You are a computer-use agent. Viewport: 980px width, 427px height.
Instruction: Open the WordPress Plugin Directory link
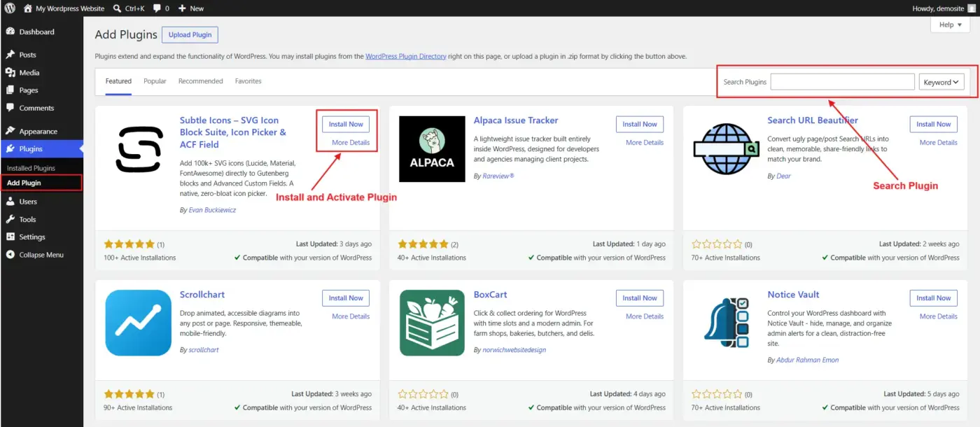point(405,56)
